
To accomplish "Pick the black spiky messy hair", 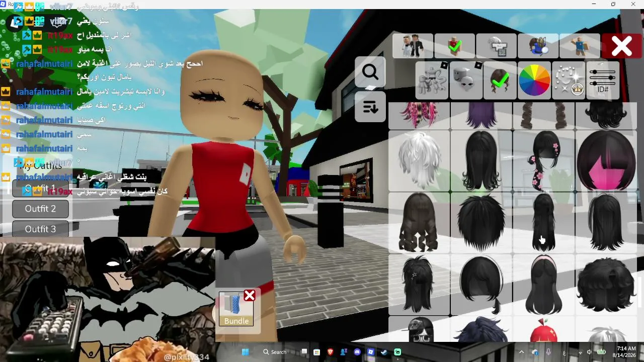I will tap(481, 222).
